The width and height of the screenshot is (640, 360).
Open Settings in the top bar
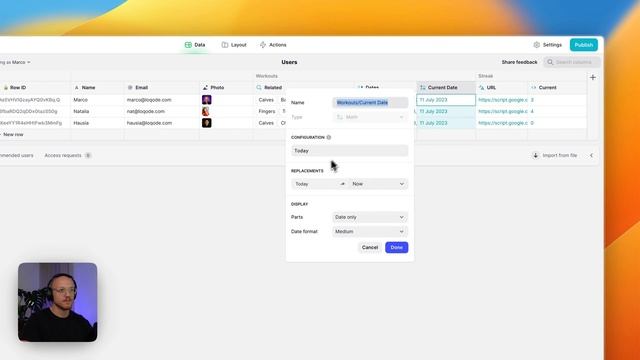click(x=547, y=45)
